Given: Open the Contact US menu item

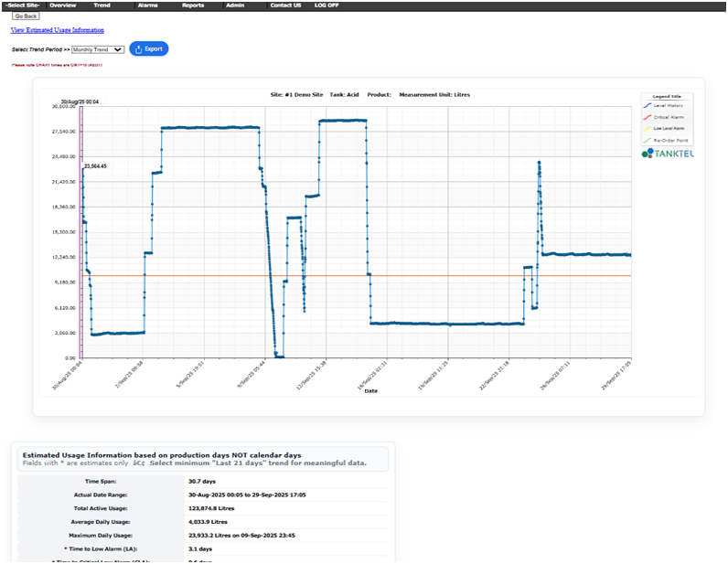Looking at the screenshot, I should pyautogui.click(x=285, y=5).
